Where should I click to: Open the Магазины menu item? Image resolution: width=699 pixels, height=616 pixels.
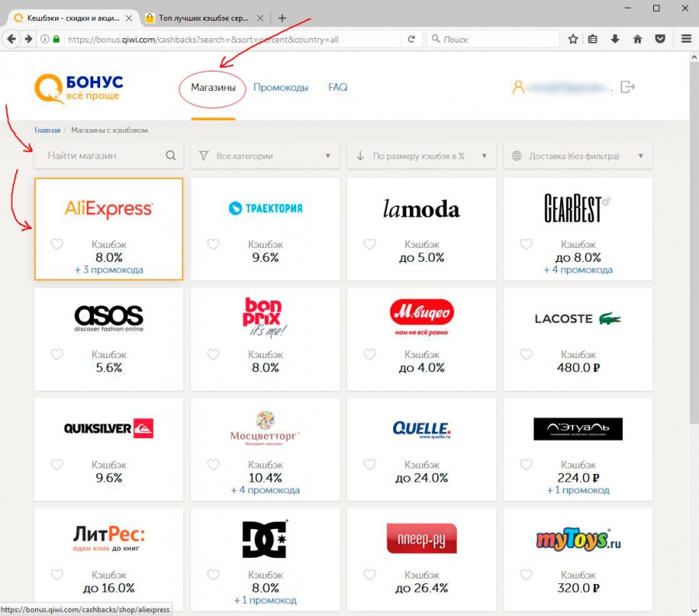coord(213,87)
